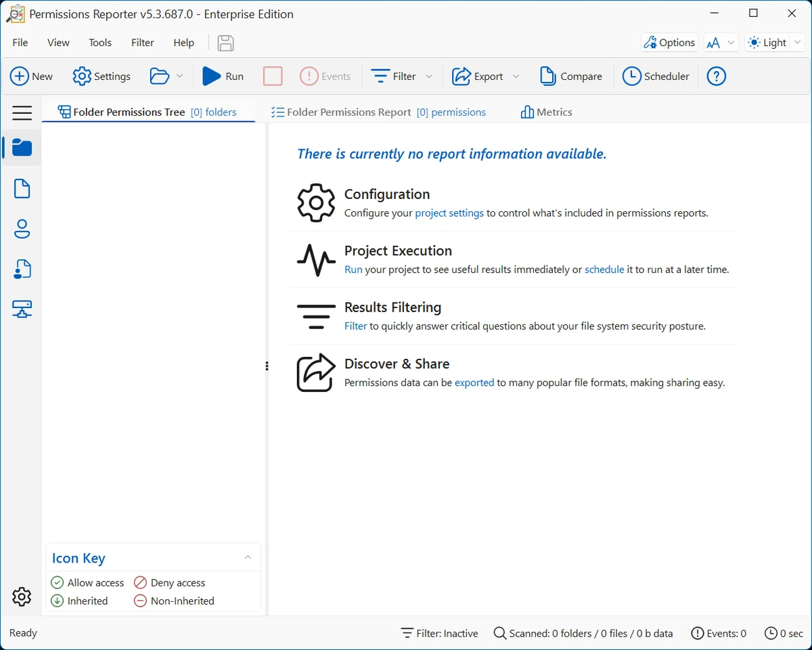Click the red Stop square button
Viewport: 812px width, 650px height.
pyautogui.click(x=273, y=77)
